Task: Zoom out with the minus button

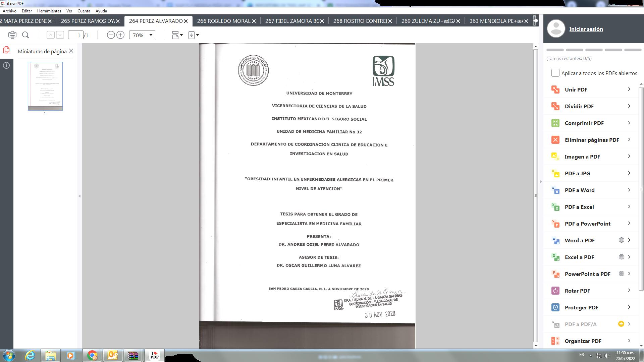Action: click(111, 35)
